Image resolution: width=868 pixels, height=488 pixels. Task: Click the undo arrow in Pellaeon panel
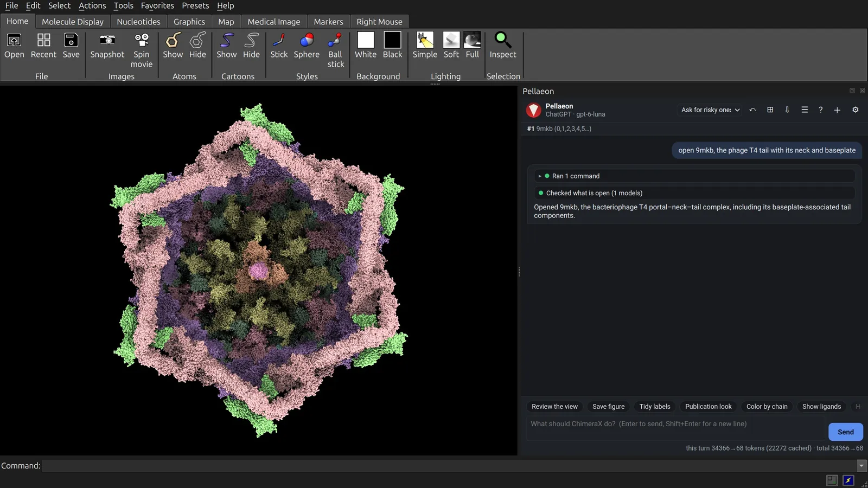click(x=752, y=110)
